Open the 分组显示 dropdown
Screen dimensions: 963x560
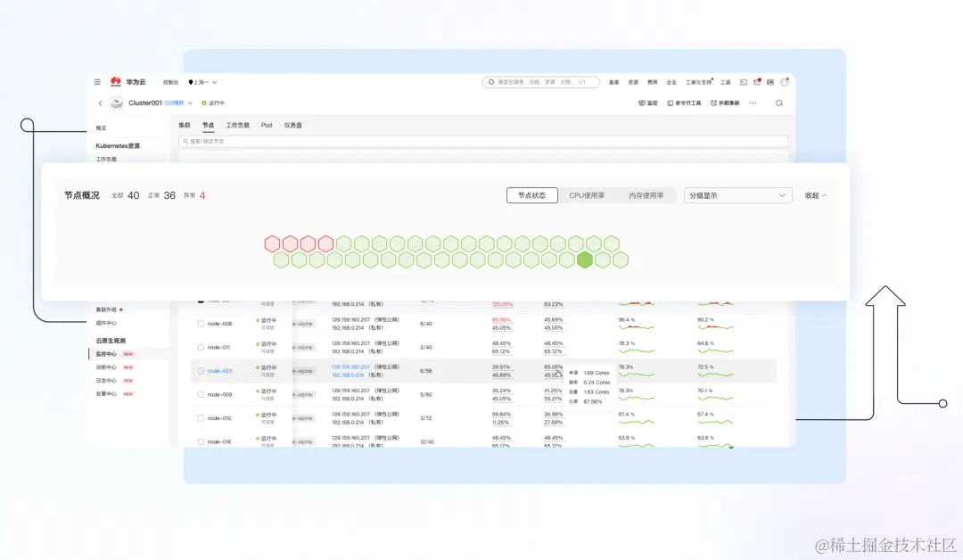tap(737, 195)
